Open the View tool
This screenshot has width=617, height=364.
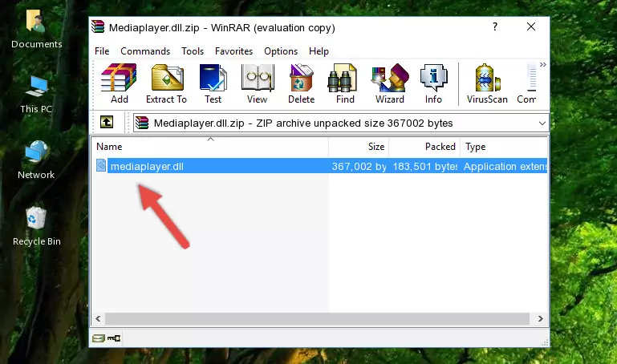[x=258, y=83]
